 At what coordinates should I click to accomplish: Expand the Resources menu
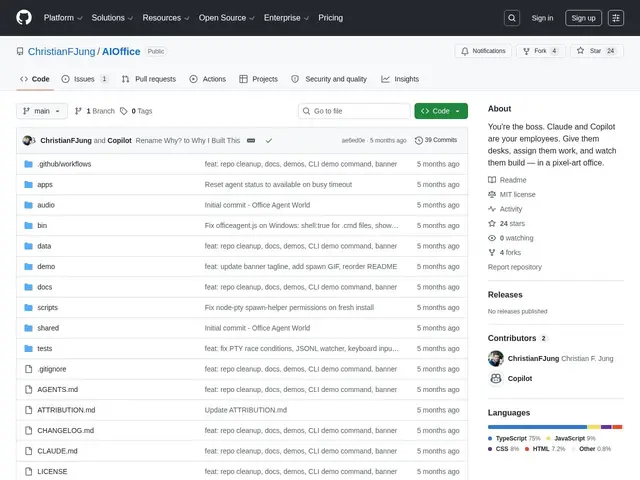(x=166, y=18)
